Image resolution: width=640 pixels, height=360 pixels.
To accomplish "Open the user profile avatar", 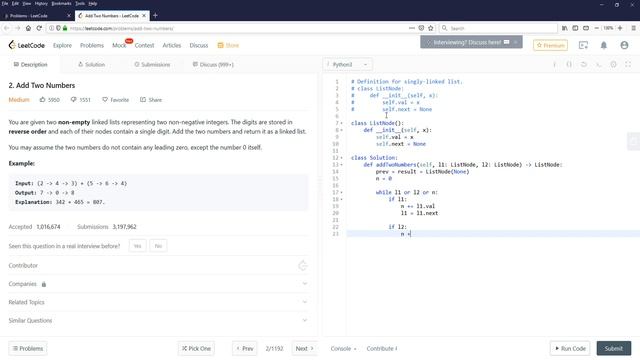I will click(624, 45).
